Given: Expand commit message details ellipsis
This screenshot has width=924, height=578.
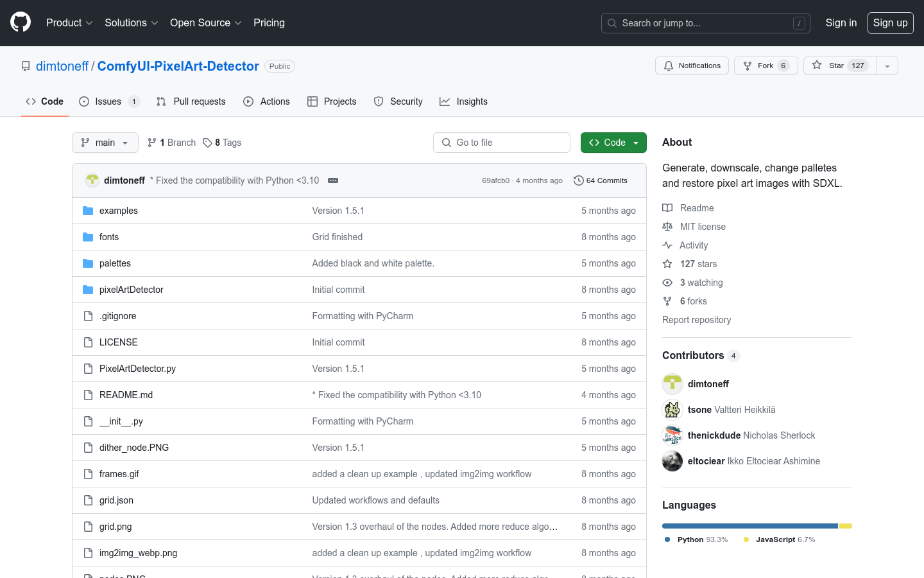Looking at the screenshot, I should click(333, 180).
